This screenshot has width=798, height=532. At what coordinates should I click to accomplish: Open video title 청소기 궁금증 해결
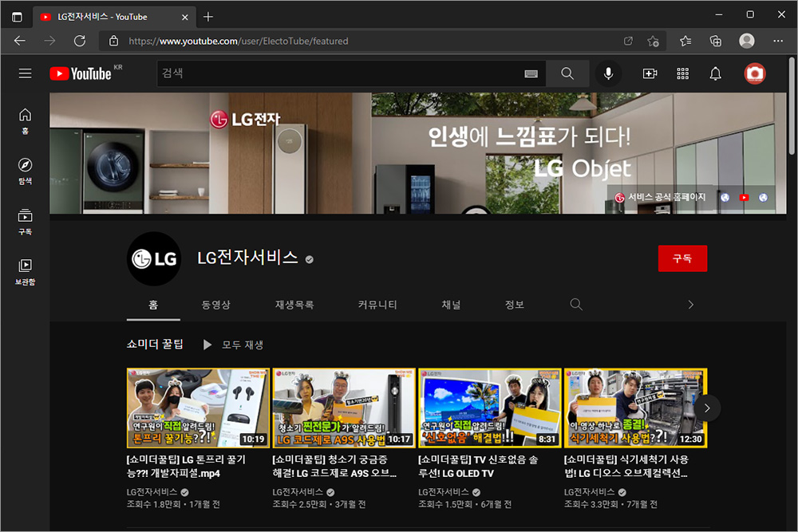point(334,467)
